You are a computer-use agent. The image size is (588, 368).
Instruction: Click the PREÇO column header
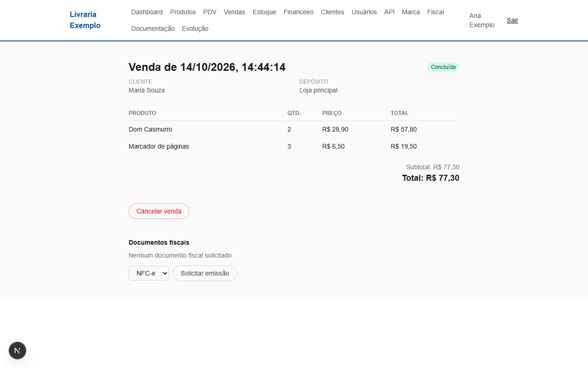click(x=332, y=113)
